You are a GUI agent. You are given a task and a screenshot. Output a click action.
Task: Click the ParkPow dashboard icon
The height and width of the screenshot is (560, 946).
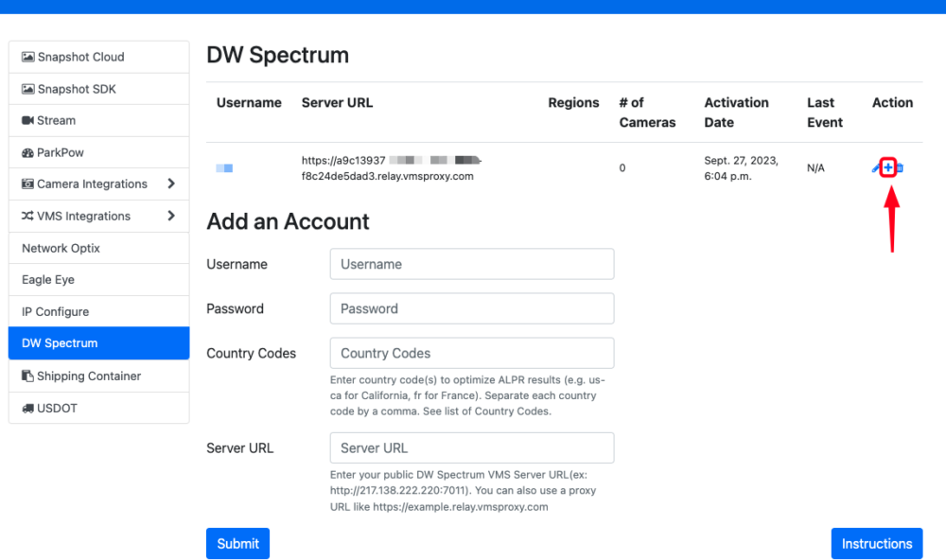click(x=27, y=152)
